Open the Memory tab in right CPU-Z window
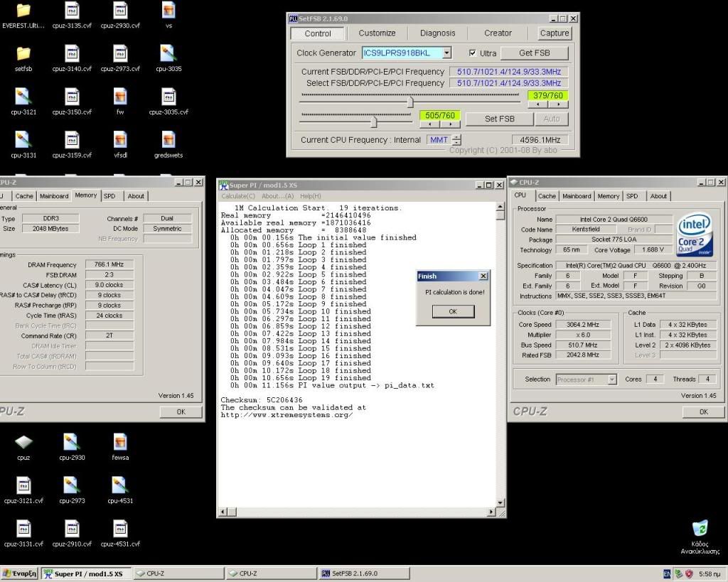The image size is (728, 582). click(609, 196)
